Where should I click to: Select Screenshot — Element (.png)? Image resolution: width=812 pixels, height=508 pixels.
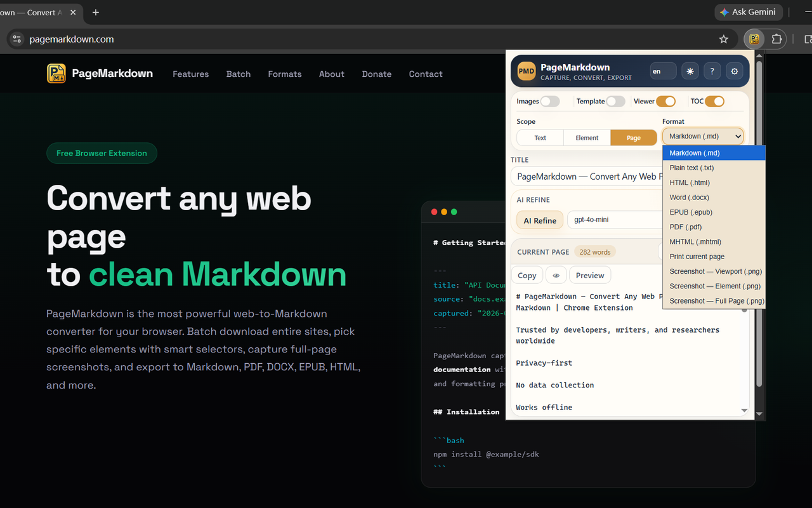tap(714, 286)
